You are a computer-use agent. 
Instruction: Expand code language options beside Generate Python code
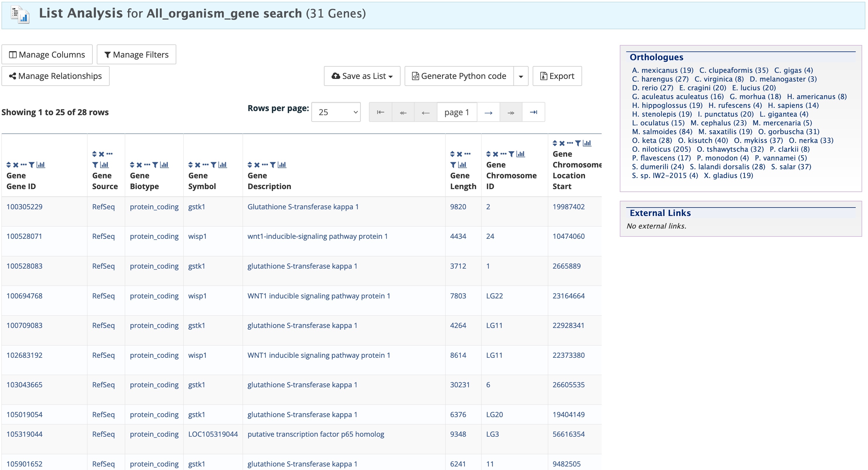521,76
